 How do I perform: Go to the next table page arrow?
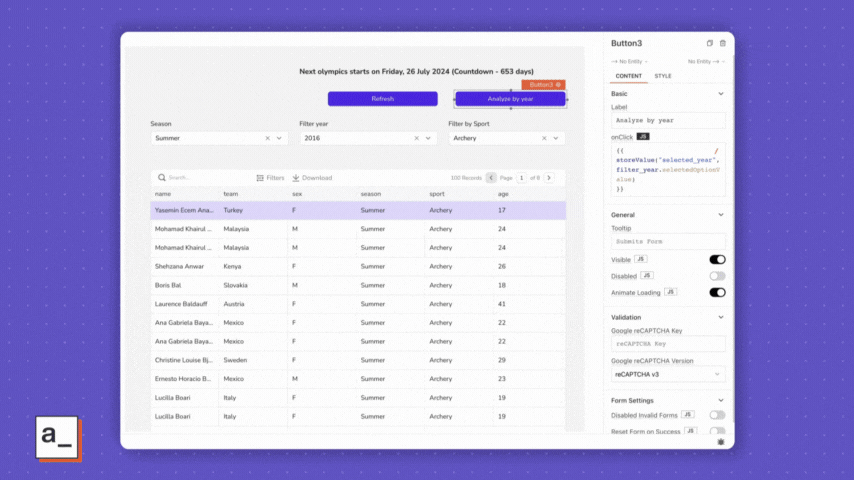pyautogui.click(x=548, y=178)
